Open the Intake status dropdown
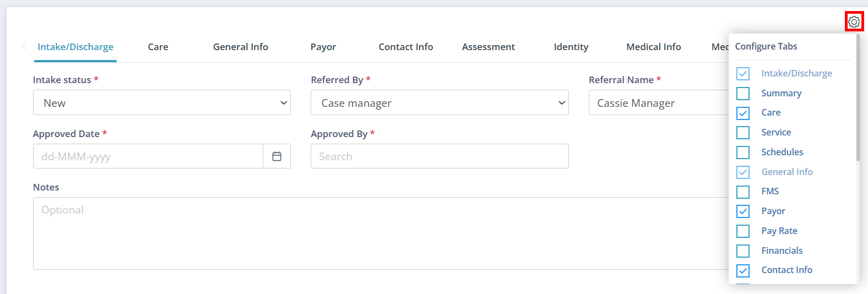868x294 pixels. click(161, 103)
